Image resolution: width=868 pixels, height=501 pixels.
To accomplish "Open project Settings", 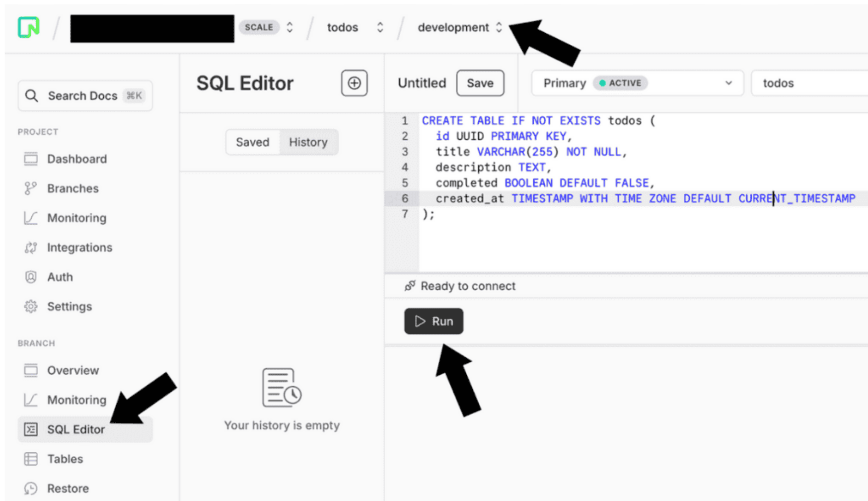I will pos(69,307).
